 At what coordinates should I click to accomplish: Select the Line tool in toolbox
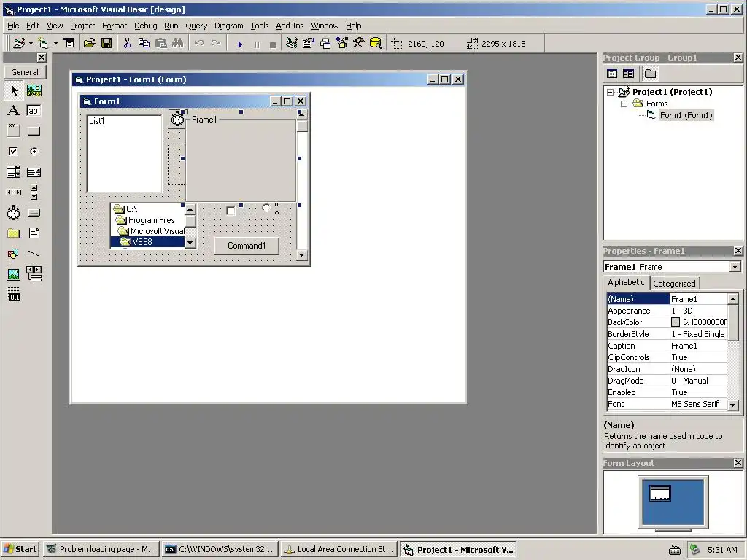point(34,253)
